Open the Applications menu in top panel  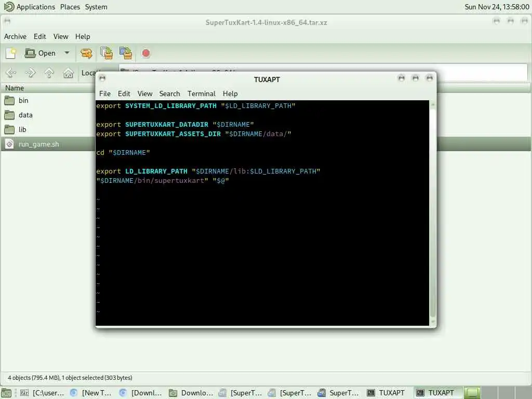pyautogui.click(x=30, y=7)
